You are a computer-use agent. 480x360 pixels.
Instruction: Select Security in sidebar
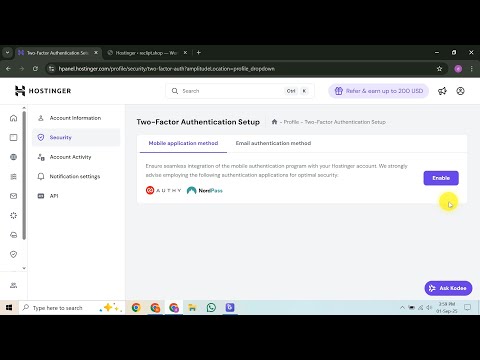[76, 137]
